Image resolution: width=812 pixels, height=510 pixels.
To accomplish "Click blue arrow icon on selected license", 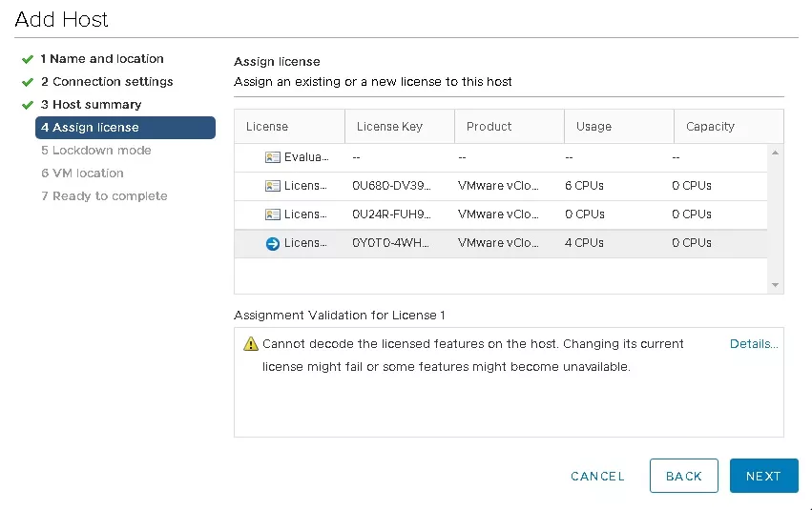I will pyautogui.click(x=272, y=243).
